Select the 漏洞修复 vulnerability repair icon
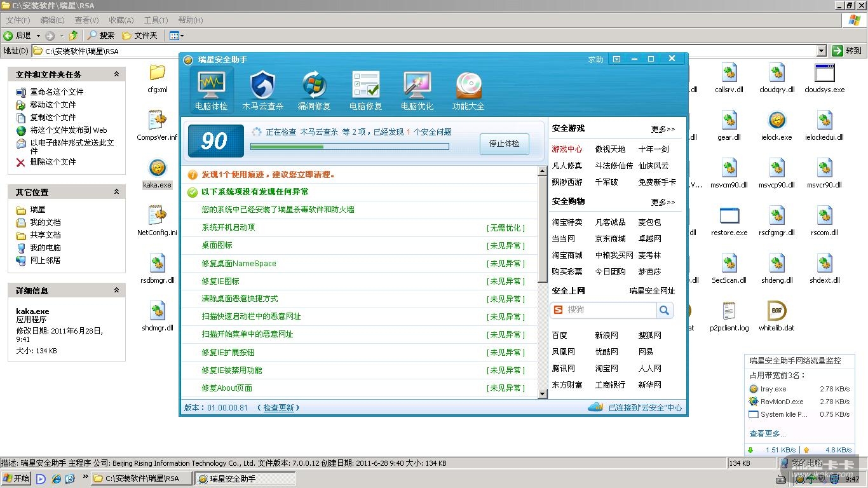868x488 pixels. point(314,86)
